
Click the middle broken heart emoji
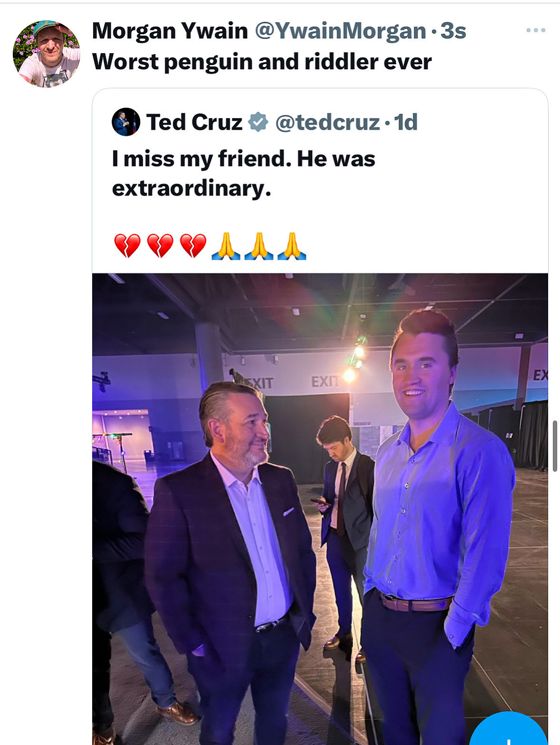click(x=160, y=246)
